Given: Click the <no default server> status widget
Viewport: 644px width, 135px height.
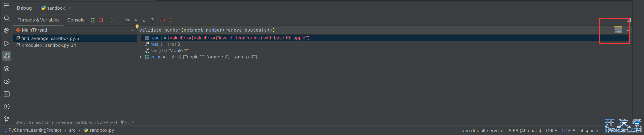Looking at the screenshot, I should [x=482, y=131].
